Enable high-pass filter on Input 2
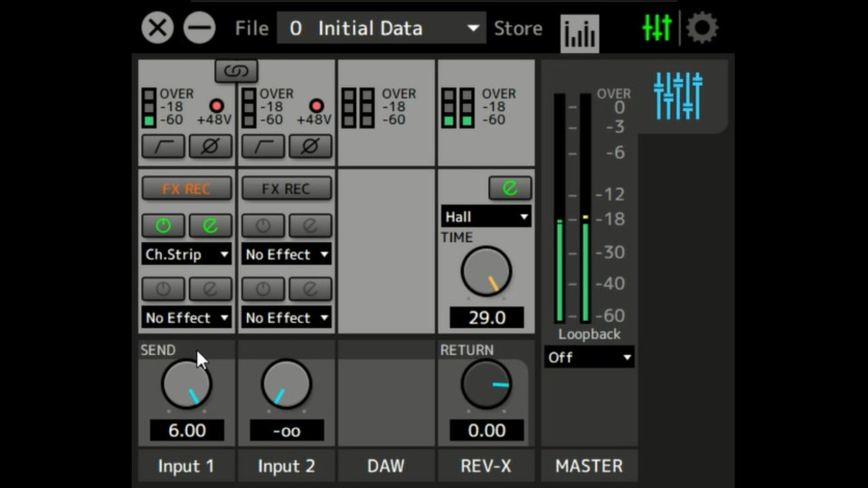868x488 pixels. coord(263,146)
